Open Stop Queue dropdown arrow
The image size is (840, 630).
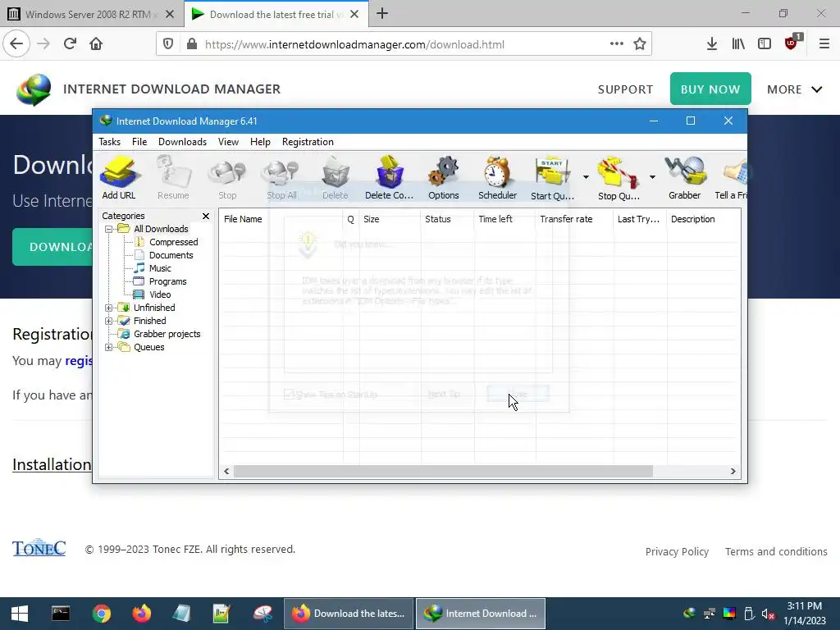point(652,177)
